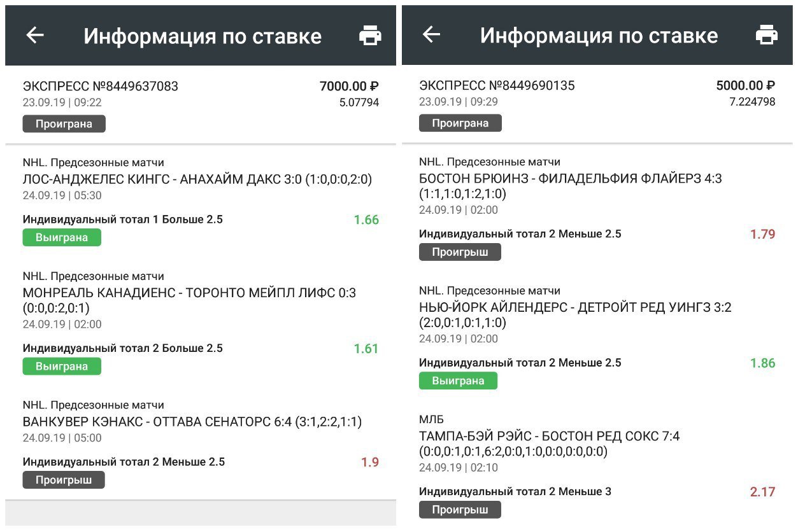Viewport: 798px width, 532px height.
Task: Tap back arrow on left bet screen
Action: pyautogui.click(x=35, y=36)
